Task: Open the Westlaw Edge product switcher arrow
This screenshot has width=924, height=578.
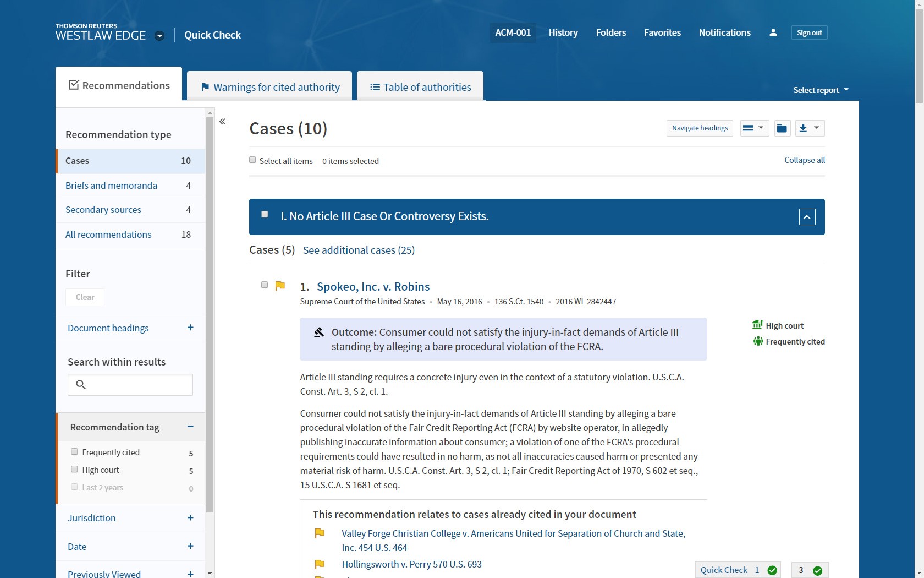Action: tap(159, 36)
